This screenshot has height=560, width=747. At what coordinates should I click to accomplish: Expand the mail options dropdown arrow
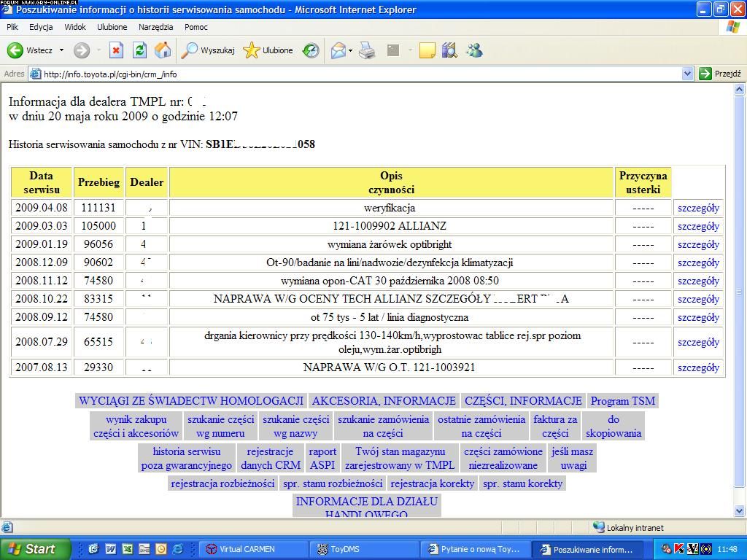[351, 50]
